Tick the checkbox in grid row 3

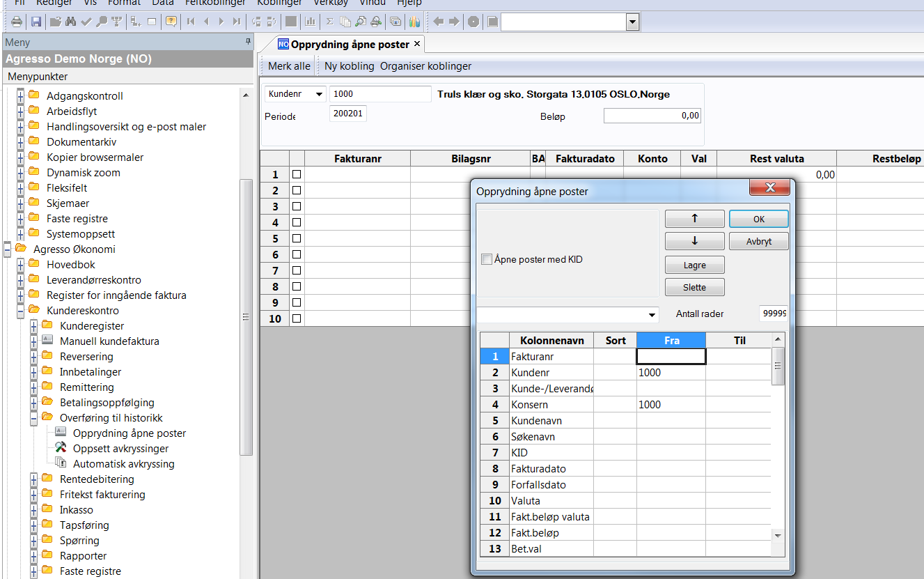click(x=297, y=206)
